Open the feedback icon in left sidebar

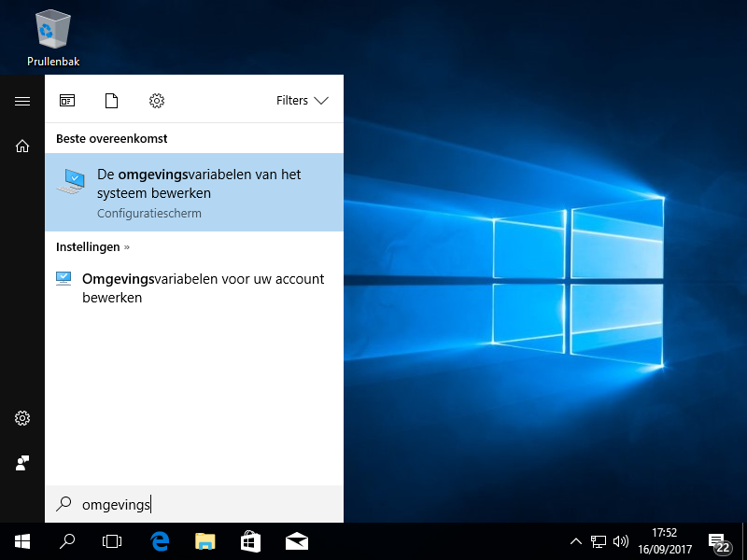pyautogui.click(x=22, y=463)
